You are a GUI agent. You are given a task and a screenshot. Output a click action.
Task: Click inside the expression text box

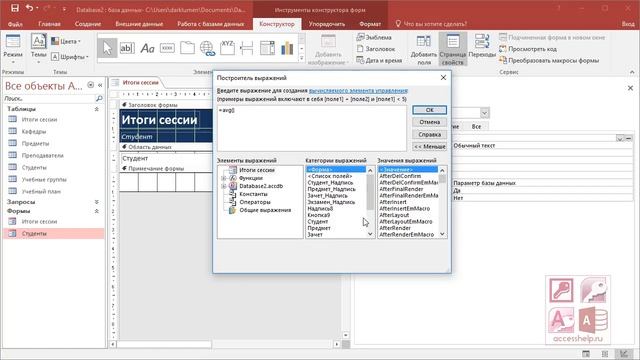312,128
